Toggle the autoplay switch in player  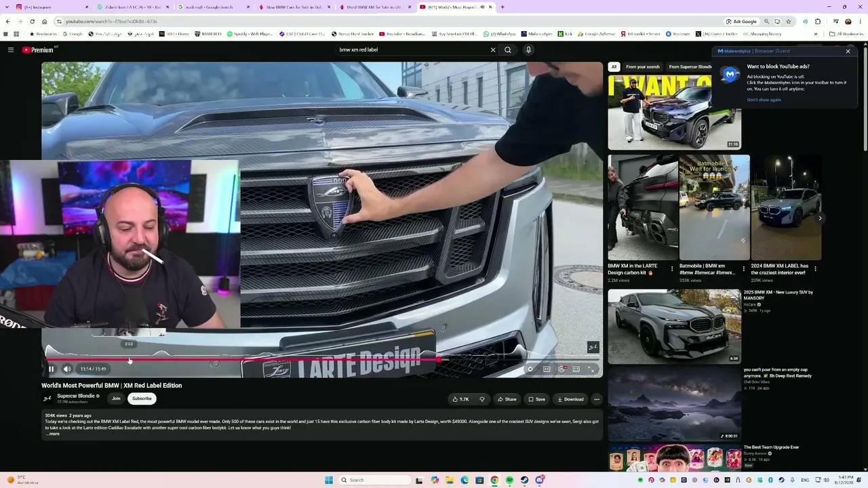coord(530,369)
